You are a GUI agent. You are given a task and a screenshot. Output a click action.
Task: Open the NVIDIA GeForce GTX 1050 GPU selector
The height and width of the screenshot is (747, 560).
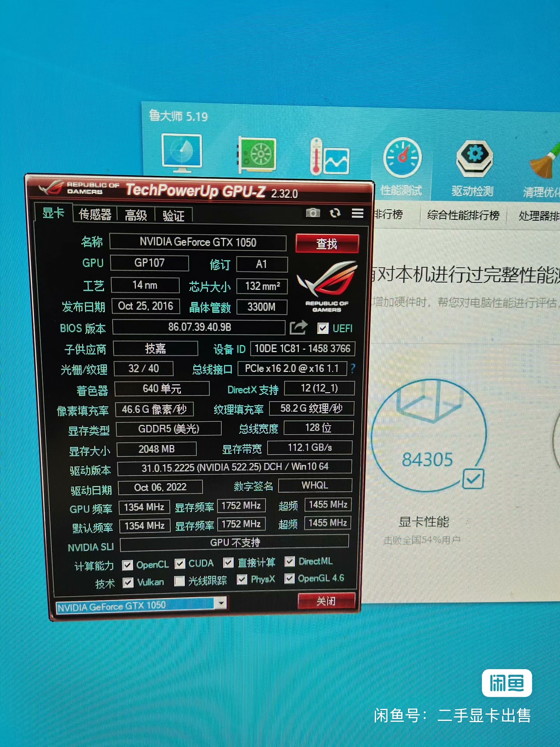coord(141,605)
